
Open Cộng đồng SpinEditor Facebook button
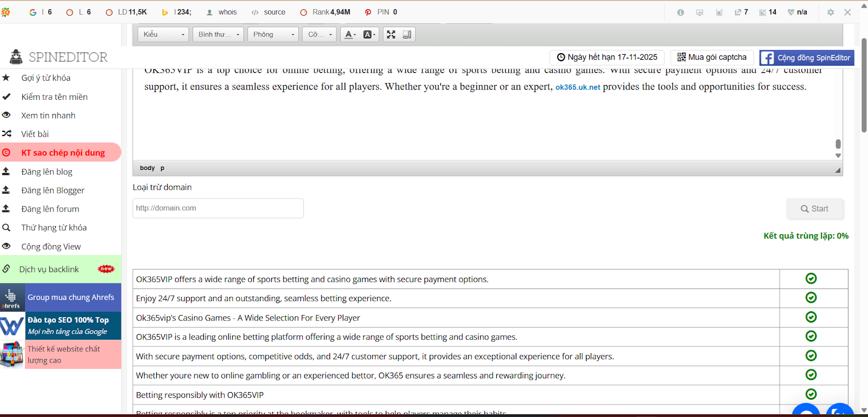[807, 57]
